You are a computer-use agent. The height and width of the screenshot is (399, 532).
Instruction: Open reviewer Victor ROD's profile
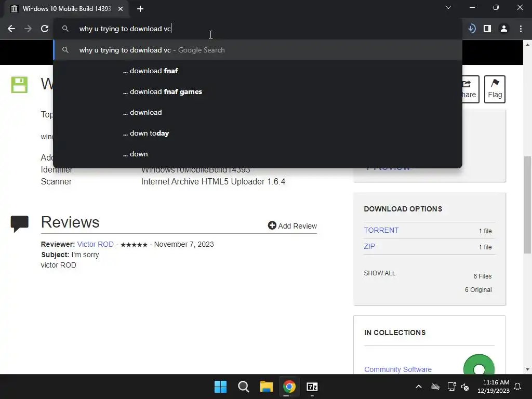tap(96, 244)
